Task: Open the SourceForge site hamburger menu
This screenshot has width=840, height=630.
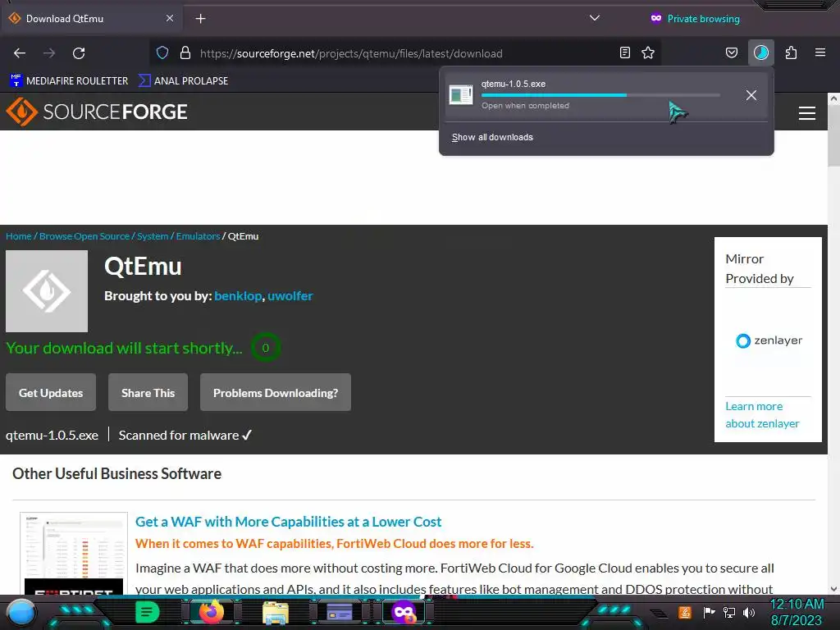Action: coord(807,113)
